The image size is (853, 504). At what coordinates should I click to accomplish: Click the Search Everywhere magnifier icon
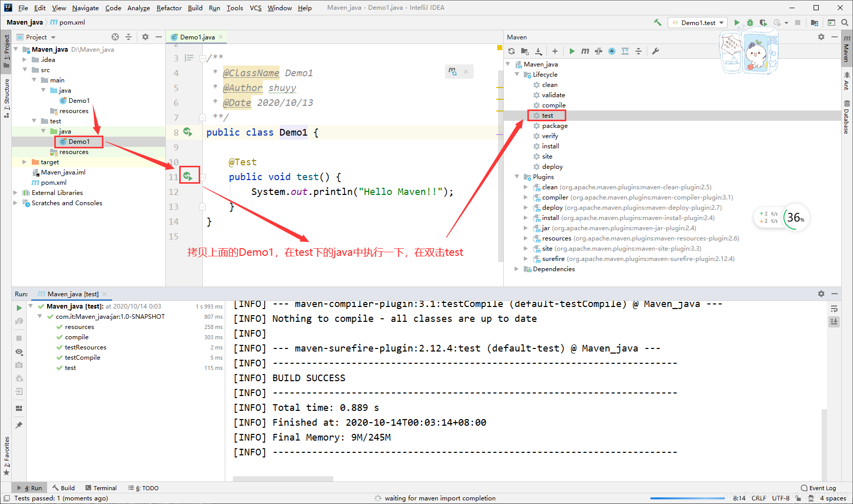coord(845,23)
